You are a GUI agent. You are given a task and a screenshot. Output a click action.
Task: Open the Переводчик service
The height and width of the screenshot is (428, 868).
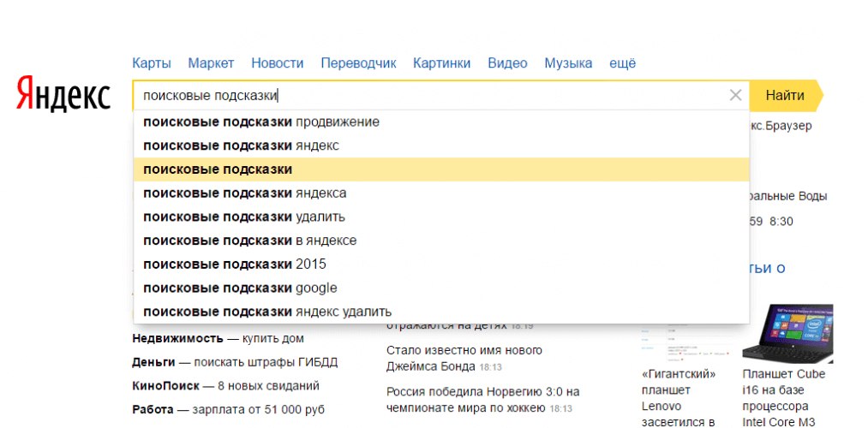click(358, 63)
